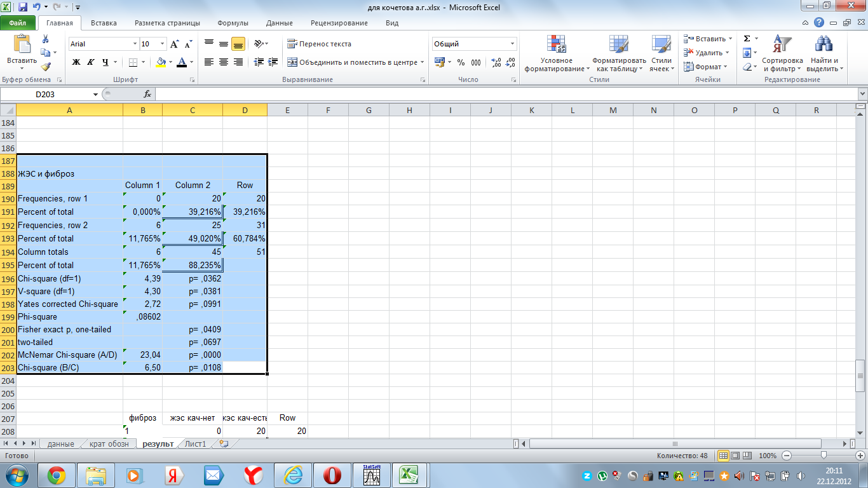868x488 pixels.
Task: Click Merge and Center button
Action: coord(353,62)
